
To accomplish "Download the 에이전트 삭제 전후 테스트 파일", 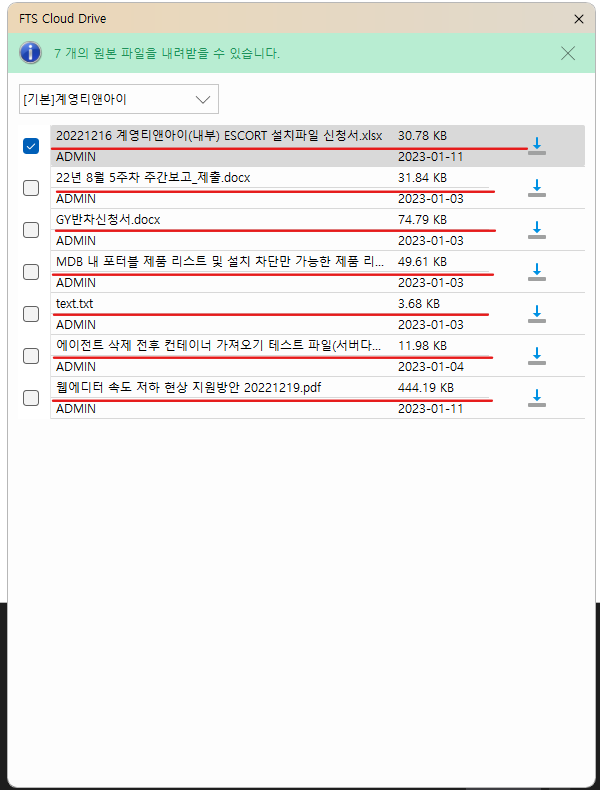I will coord(537,356).
